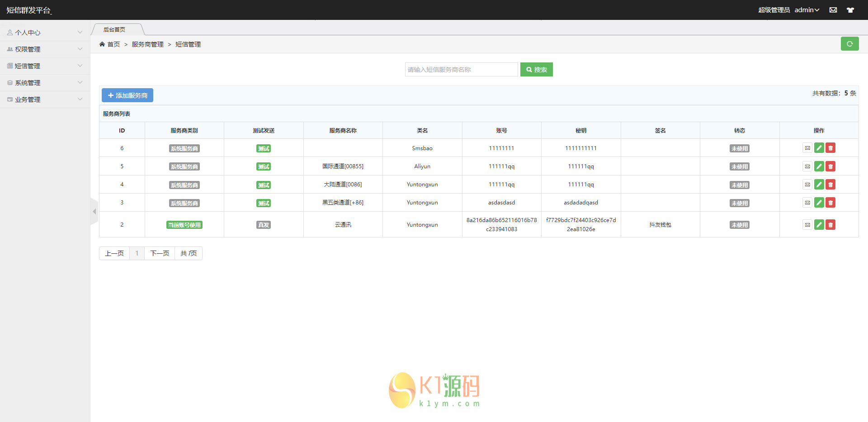Open the 业务管理 sidebar menu
This screenshot has width=868, height=422.
click(45, 100)
